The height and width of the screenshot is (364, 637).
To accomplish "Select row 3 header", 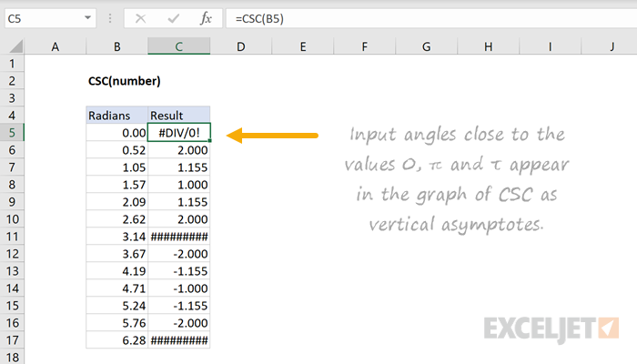I will coord(12,98).
